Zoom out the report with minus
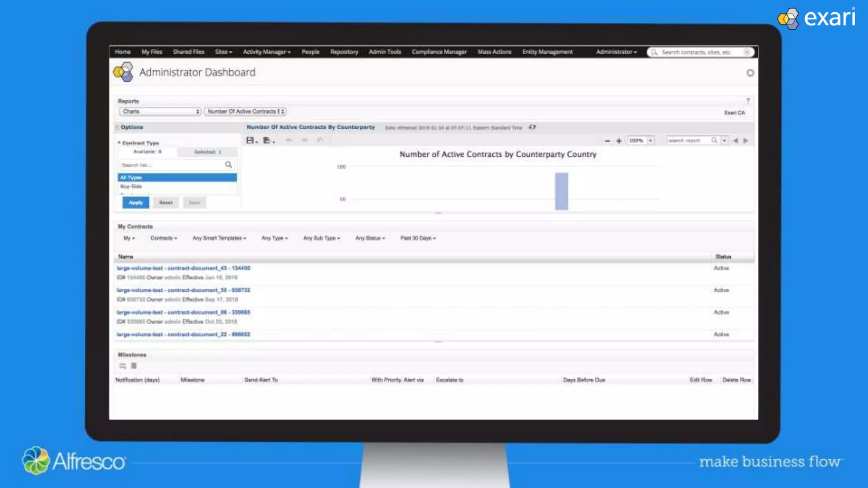This screenshot has width=868, height=488. point(607,141)
